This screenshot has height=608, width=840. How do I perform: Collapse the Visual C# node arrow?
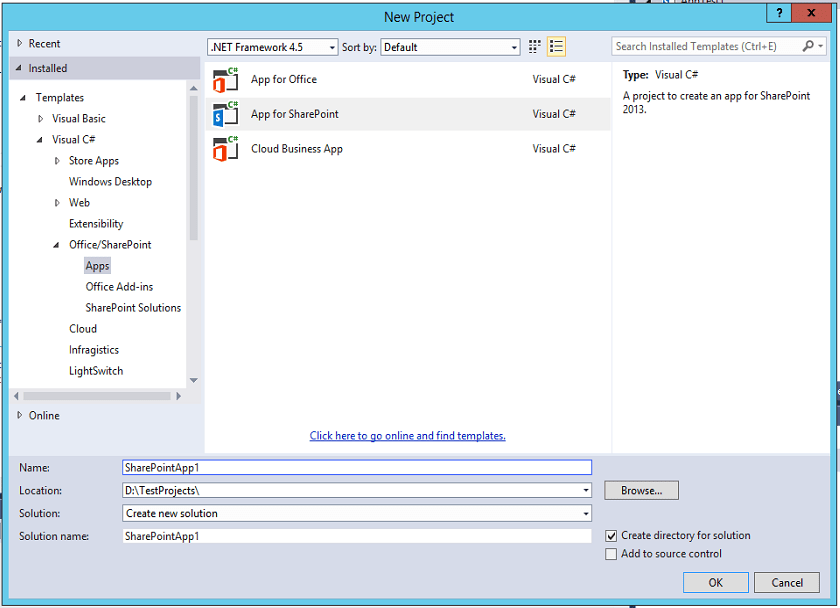click(x=40, y=140)
